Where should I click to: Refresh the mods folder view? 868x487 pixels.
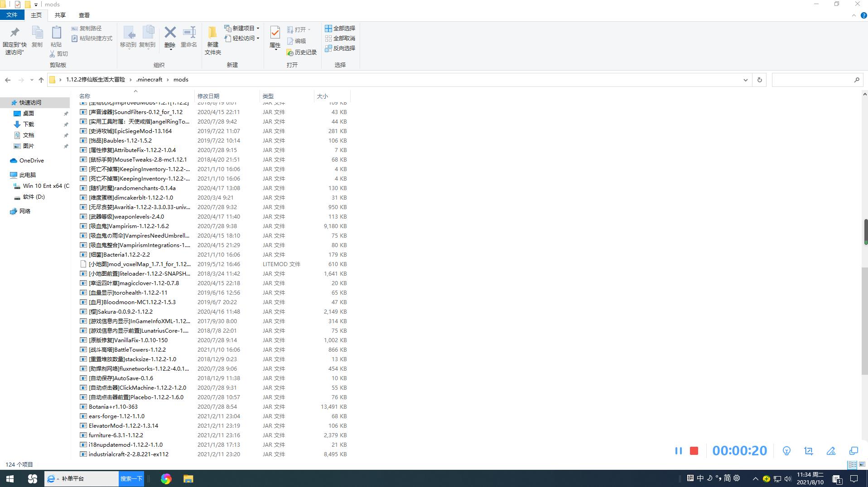760,80
